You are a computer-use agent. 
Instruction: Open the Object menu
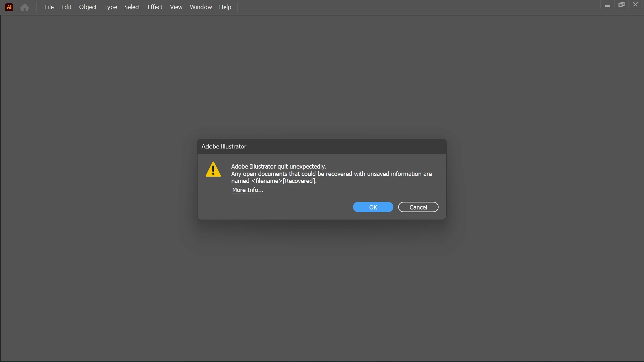[x=88, y=7]
